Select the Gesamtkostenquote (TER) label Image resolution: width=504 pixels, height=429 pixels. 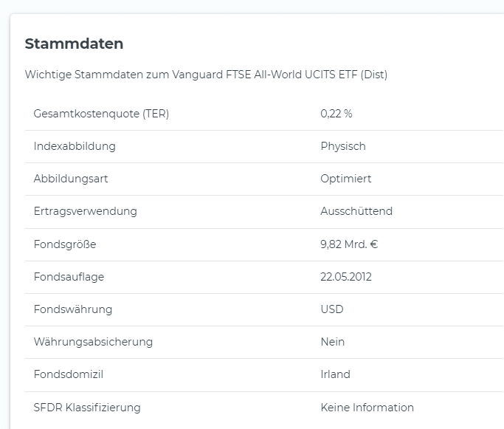[101, 114]
